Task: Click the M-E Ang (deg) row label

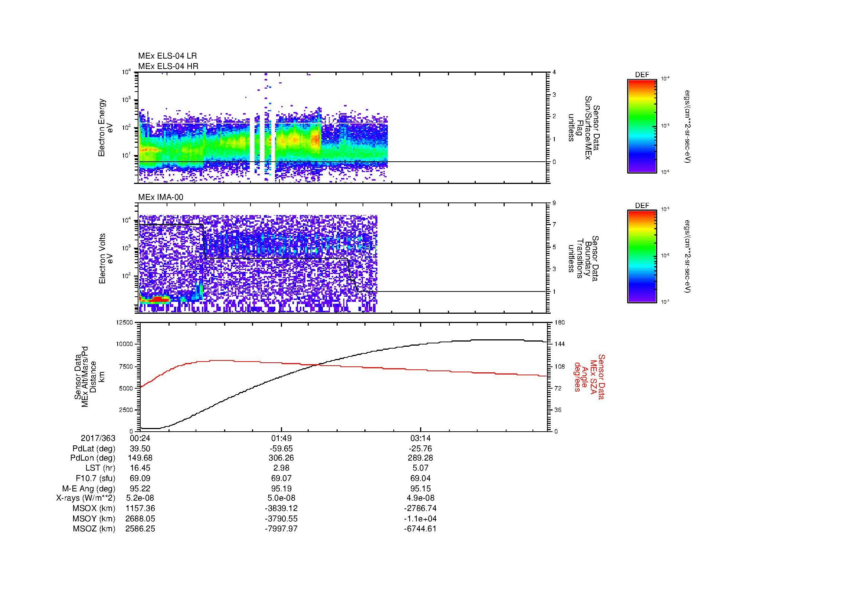Action: 88,488
